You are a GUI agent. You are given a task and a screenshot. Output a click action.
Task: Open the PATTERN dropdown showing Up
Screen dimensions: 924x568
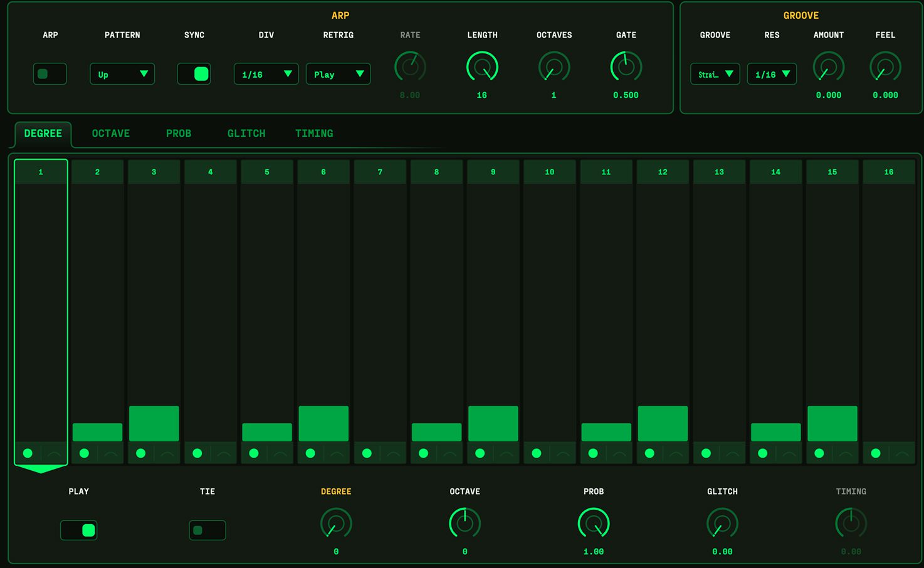coord(122,74)
